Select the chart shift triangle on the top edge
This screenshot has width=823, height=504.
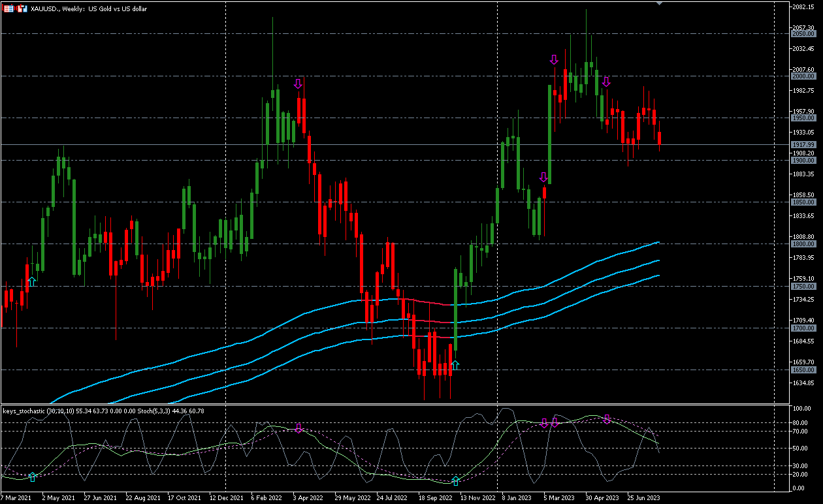tap(660, 3)
